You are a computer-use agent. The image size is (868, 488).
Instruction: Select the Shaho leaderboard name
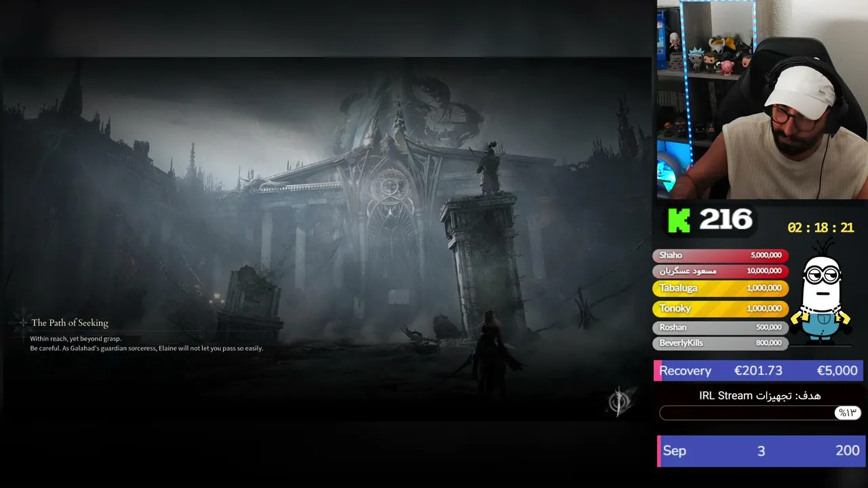(x=671, y=256)
